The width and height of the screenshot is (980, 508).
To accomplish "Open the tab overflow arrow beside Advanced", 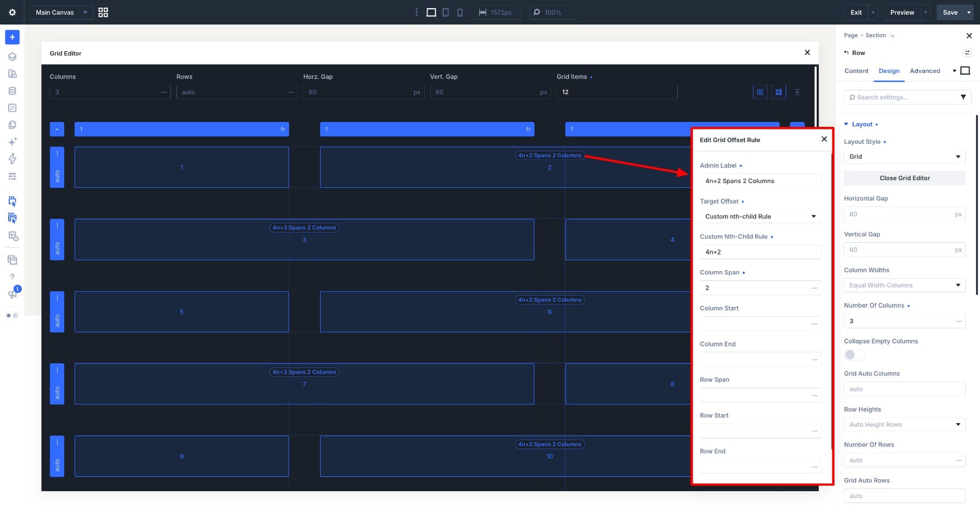I will tap(954, 71).
